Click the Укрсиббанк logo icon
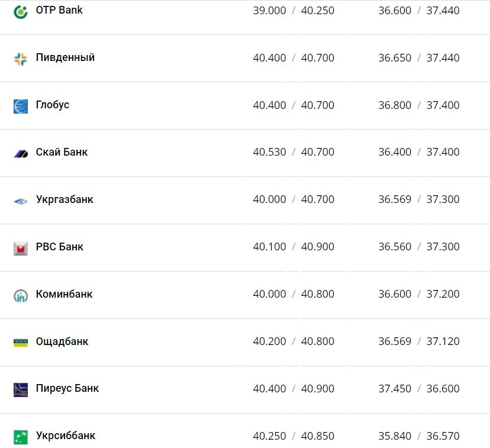 (x=21, y=437)
